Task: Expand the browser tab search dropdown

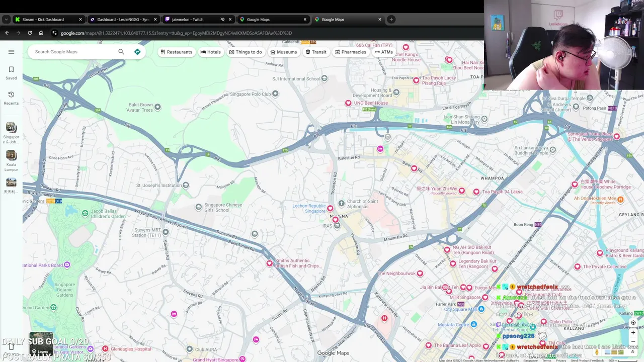Action: (6, 20)
